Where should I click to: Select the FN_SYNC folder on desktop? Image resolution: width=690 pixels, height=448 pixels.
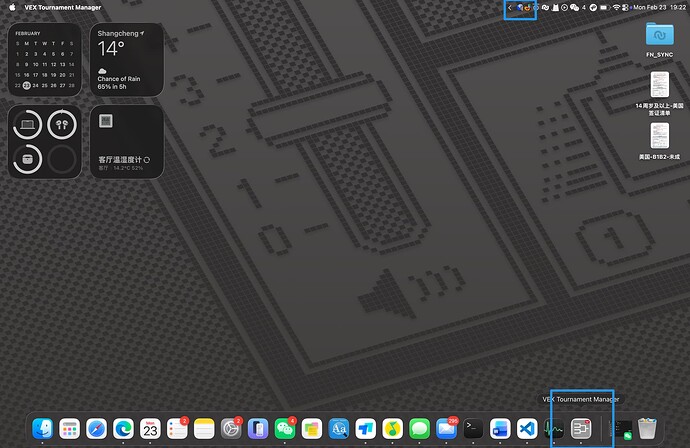pyautogui.click(x=659, y=40)
